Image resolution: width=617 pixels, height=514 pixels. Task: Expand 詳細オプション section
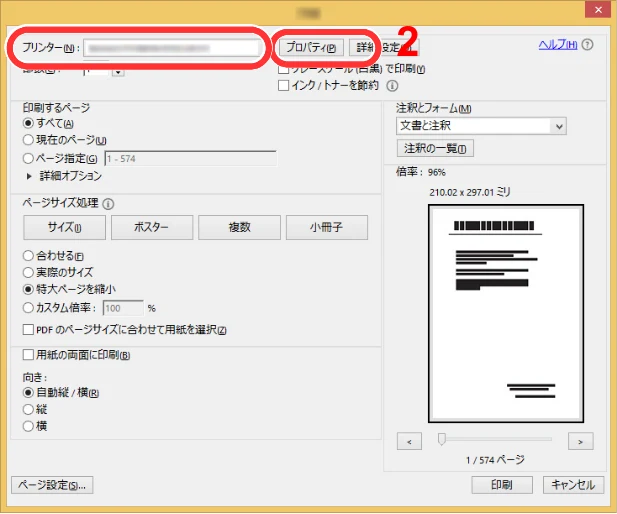29,176
